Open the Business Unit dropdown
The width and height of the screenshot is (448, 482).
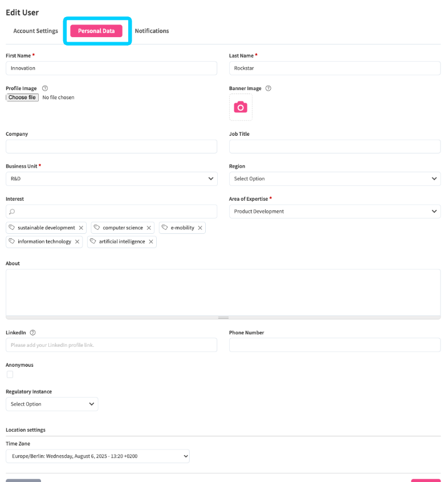click(111, 179)
